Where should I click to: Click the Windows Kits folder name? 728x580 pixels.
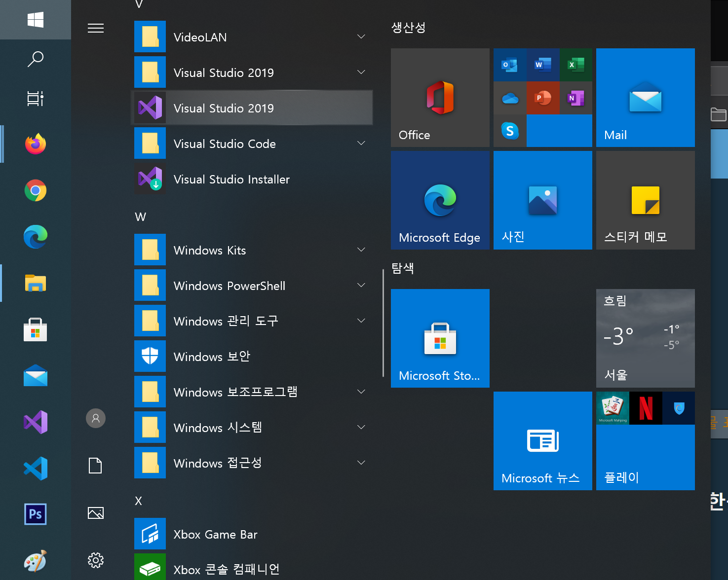tap(210, 250)
